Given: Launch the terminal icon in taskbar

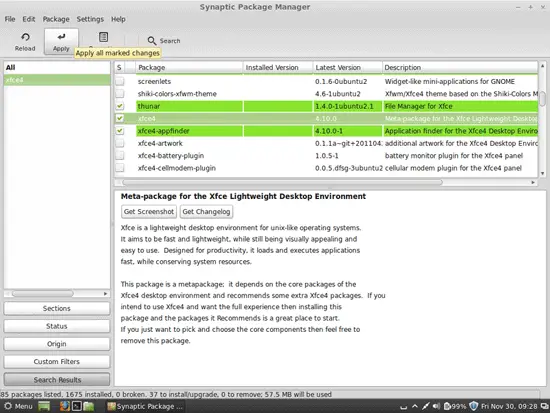Looking at the screenshot, I should point(77,406).
